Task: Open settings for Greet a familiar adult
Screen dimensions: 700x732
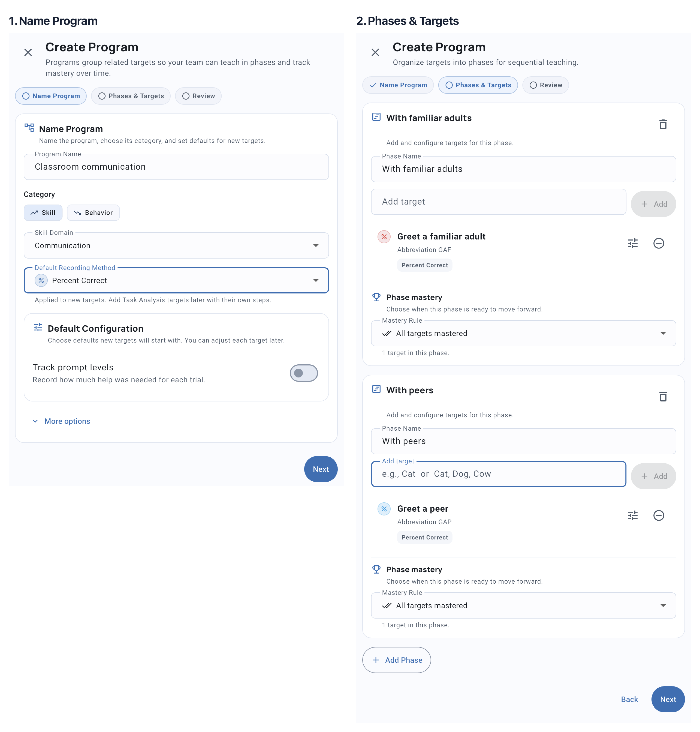Action: [632, 243]
